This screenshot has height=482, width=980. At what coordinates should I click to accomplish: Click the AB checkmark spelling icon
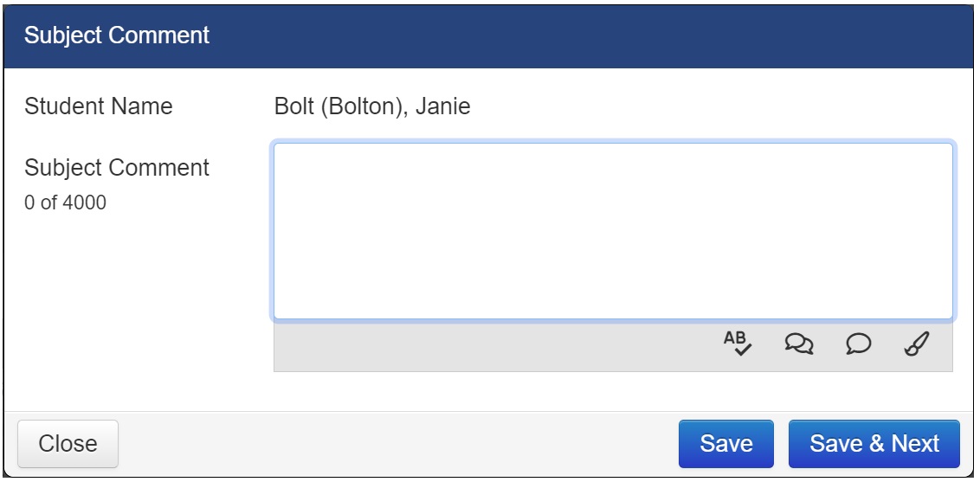738,344
